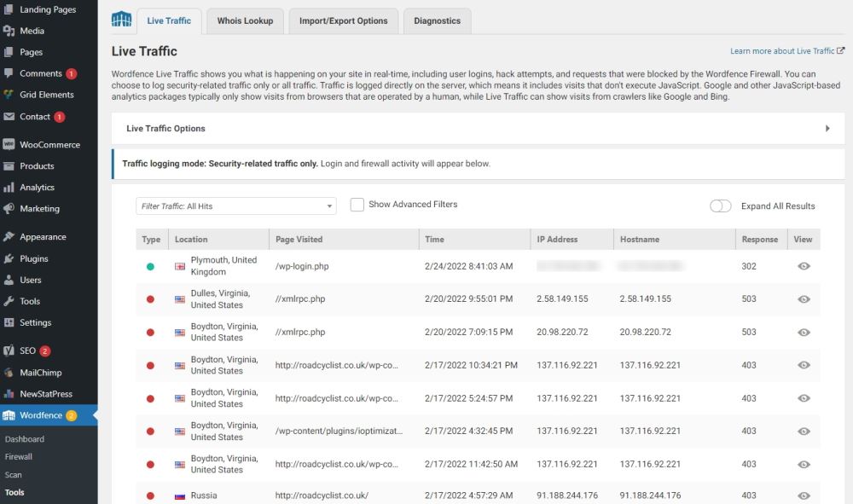
Task: Click the Russia flag icon
Action: click(179, 495)
